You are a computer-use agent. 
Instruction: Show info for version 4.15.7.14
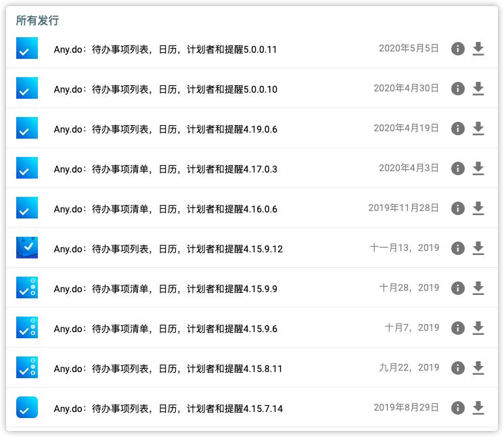click(x=458, y=408)
